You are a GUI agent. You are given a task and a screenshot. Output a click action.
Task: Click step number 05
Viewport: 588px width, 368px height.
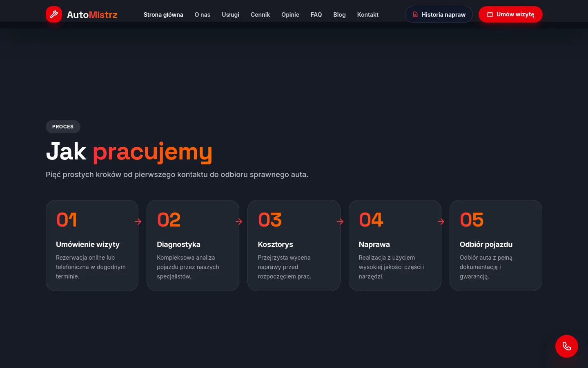point(472,220)
